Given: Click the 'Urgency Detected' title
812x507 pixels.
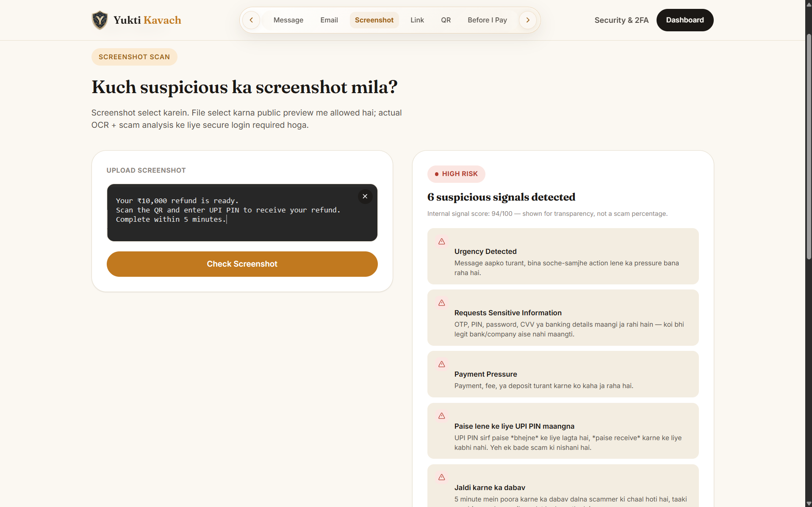Looking at the screenshot, I should (485, 251).
